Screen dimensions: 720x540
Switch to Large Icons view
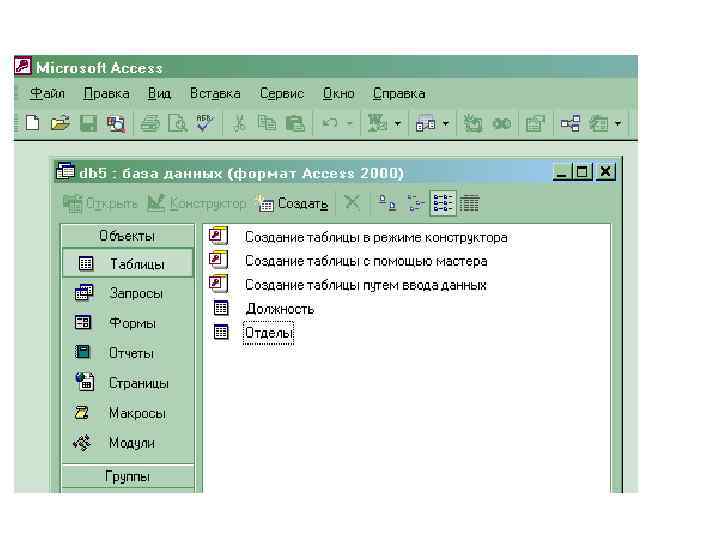click(x=387, y=202)
